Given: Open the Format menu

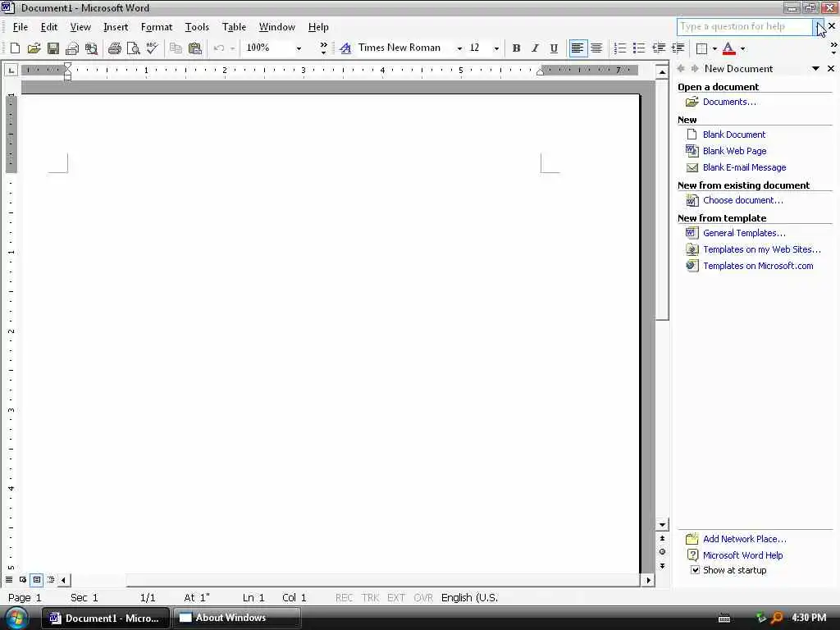Looking at the screenshot, I should tap(157, 27).
